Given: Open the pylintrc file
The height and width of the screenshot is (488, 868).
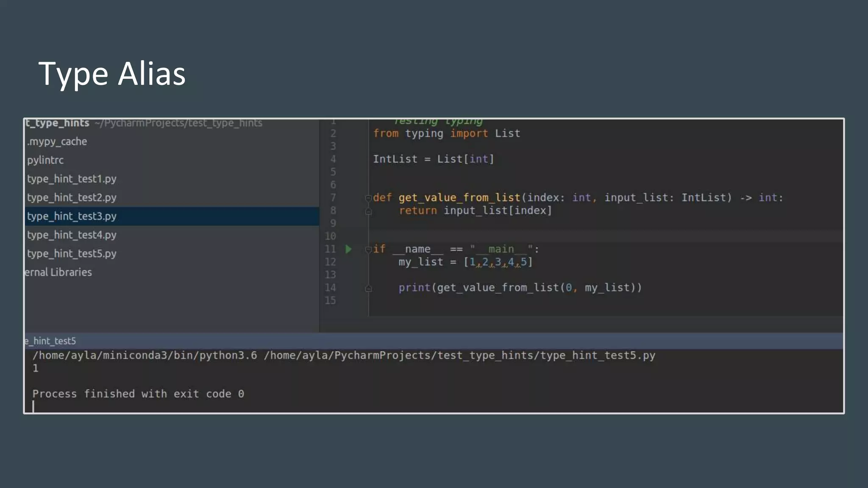Looking at the screenshot, I should 45,160.
